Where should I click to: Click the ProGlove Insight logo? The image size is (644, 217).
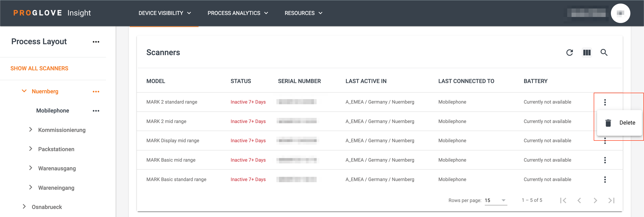tap(51, 13)
